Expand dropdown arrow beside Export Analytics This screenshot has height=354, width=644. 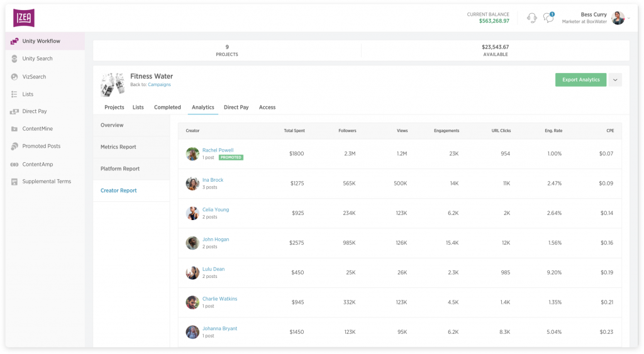pos(615,80)
